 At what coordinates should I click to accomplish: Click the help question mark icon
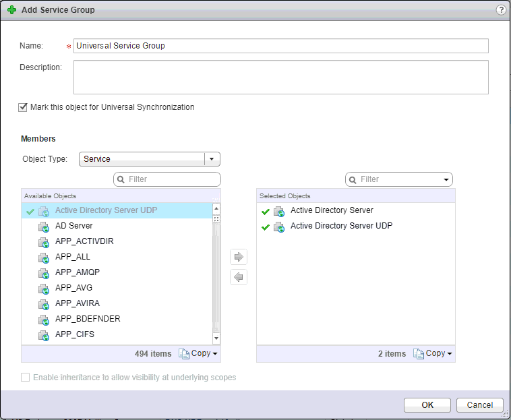501,10
